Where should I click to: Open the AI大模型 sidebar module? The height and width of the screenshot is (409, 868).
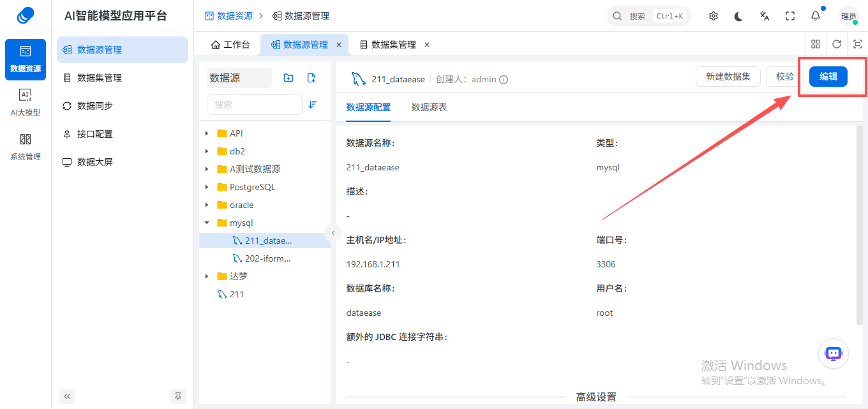[26, 103]
